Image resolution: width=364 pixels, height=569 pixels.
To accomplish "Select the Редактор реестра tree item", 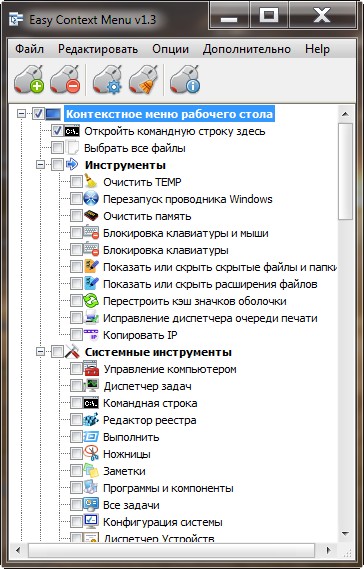I will pos(150,420).
